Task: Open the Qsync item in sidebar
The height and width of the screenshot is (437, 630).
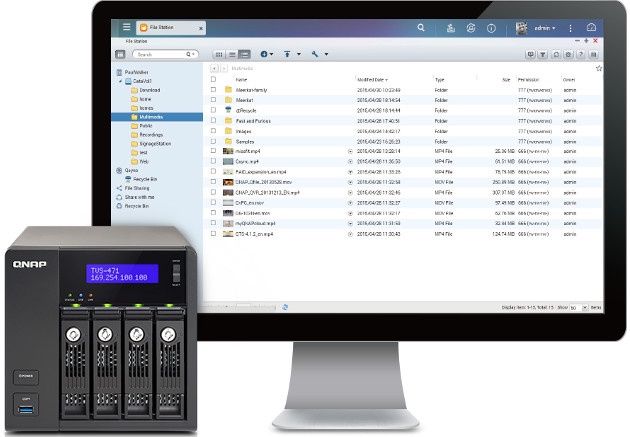Action: click(x=127, y=170)
